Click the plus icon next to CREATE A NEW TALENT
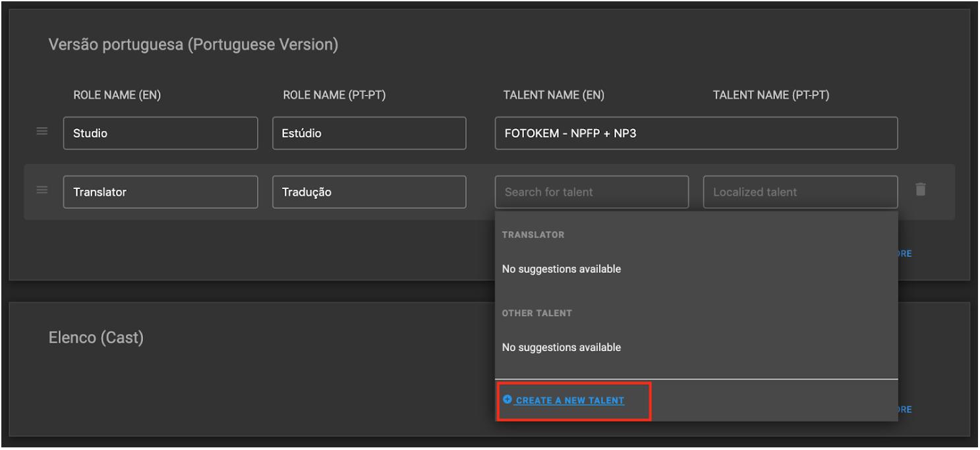This screenshot has width=980, height=450. pyautogui.click(x=506, y=399)
